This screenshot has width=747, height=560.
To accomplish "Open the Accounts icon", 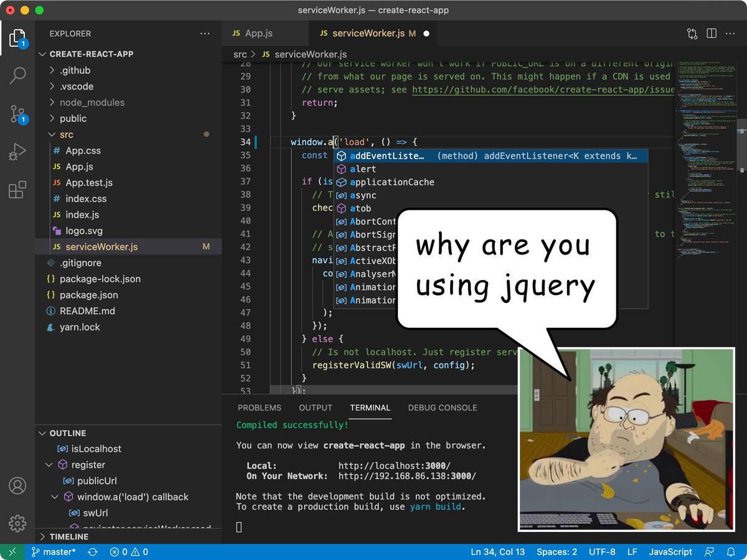I will tap(17, 485).
